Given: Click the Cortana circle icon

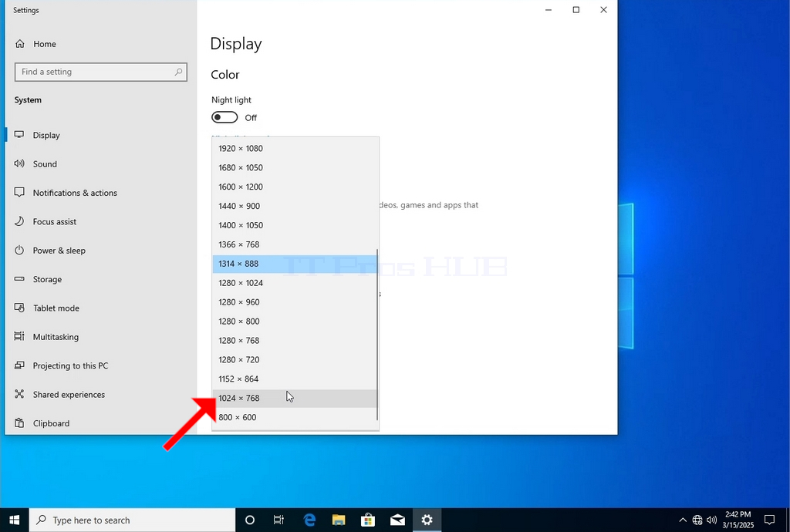Looking at the screenshot, I should (x=250, y=520).
